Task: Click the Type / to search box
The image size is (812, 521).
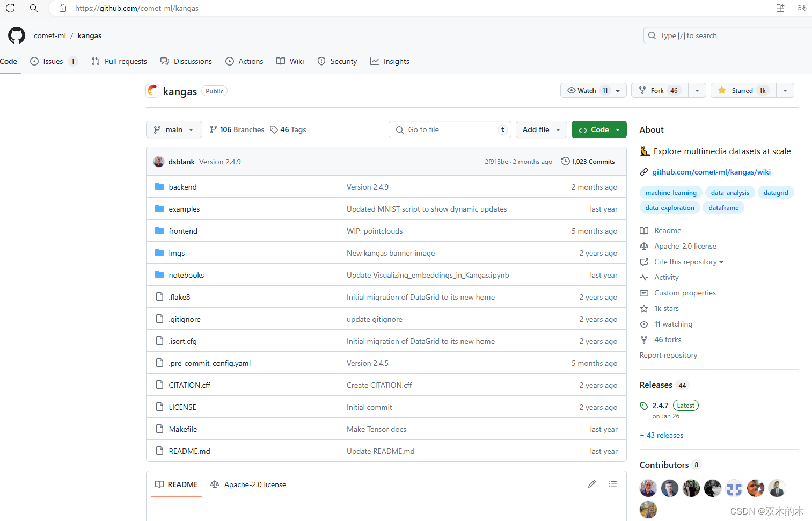Action: [728, 35]
